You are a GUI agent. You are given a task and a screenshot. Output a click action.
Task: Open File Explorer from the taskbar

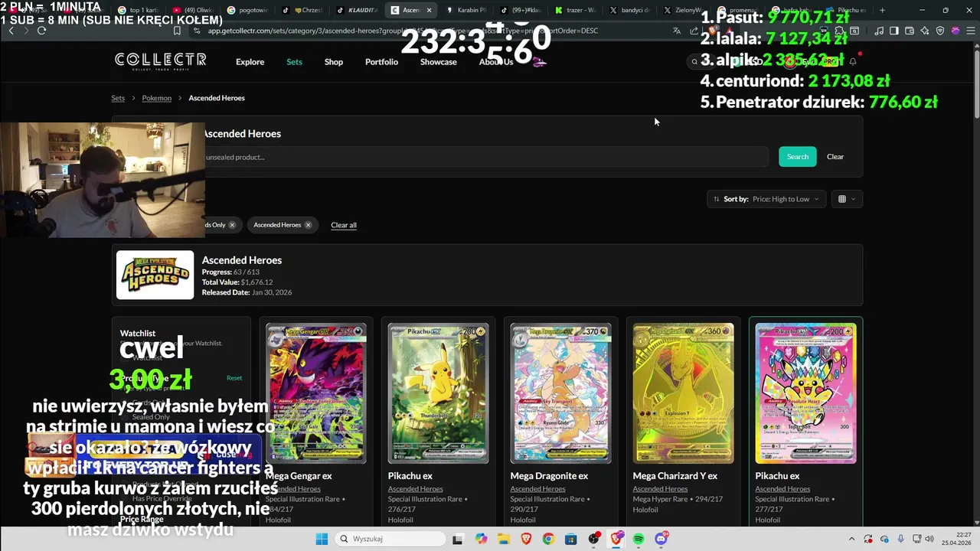coord(504,539)
